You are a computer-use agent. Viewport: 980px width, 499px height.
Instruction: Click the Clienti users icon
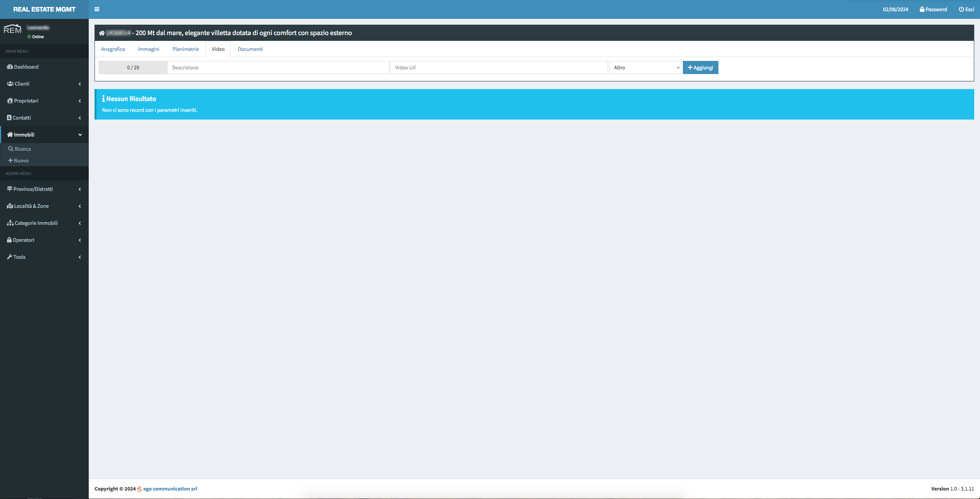tap(10, 84)
